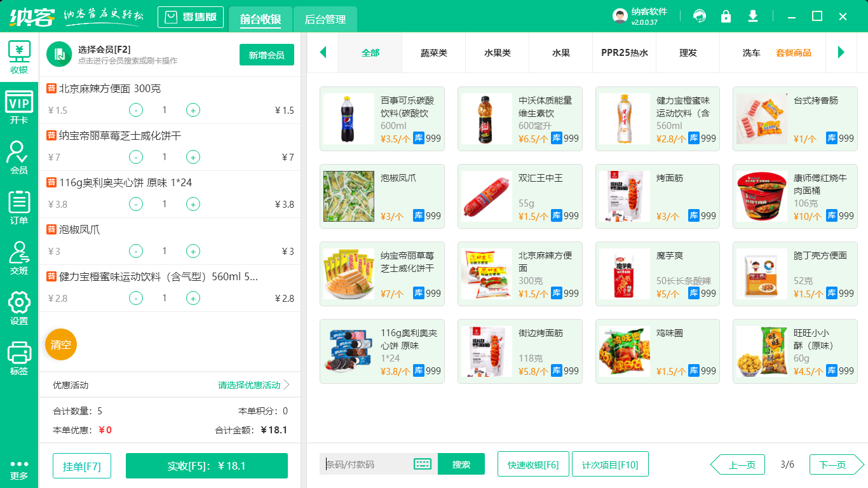
Task: Select the 收银 cashier sidebar icon
Action: tap(19, 53)
